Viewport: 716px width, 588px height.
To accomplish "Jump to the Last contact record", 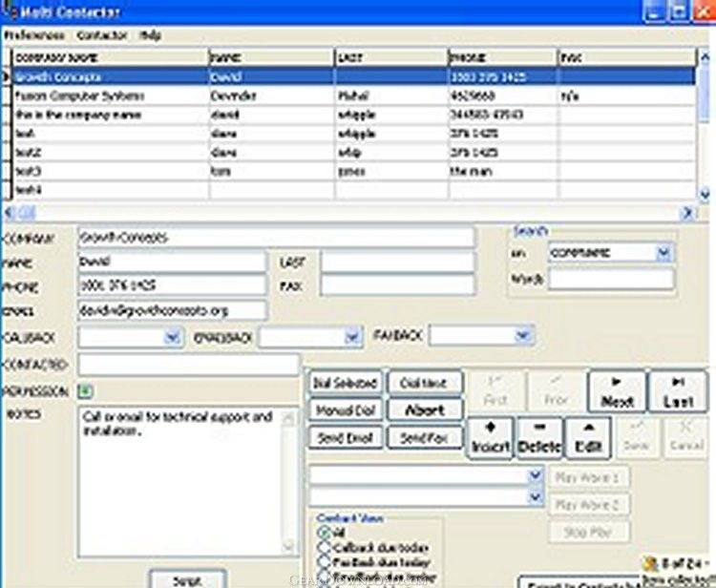I will click(678, 391).
